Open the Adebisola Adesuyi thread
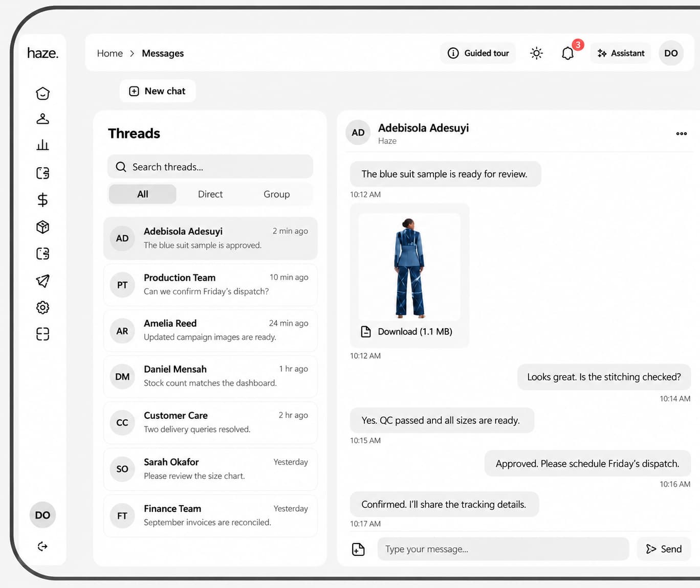The height and width of the screenshot is (588, 700). tap(210, 238)
